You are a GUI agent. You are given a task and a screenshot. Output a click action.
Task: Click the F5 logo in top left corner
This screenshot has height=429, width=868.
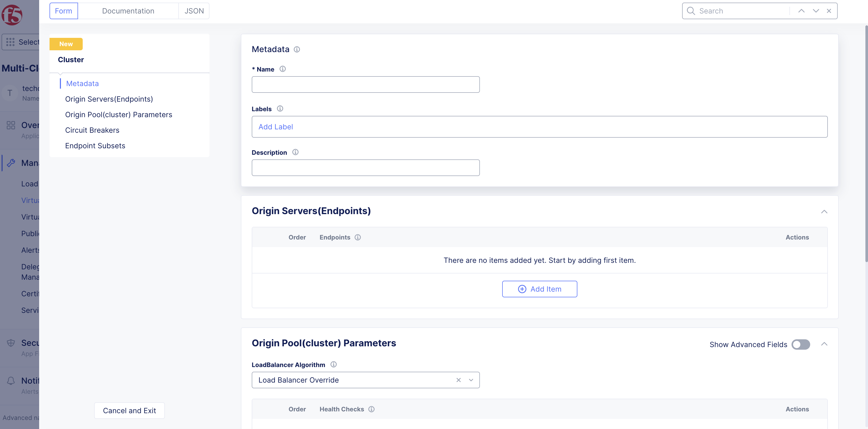pyautogui.click(x=13, y=15)
